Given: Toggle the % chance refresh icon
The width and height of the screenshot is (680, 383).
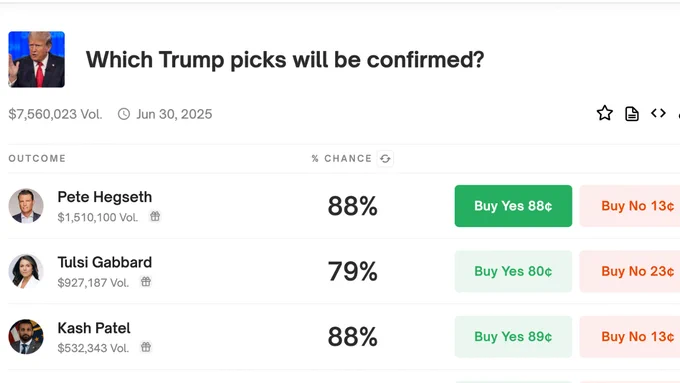Looking at the screenshot, I should (385, 159).
